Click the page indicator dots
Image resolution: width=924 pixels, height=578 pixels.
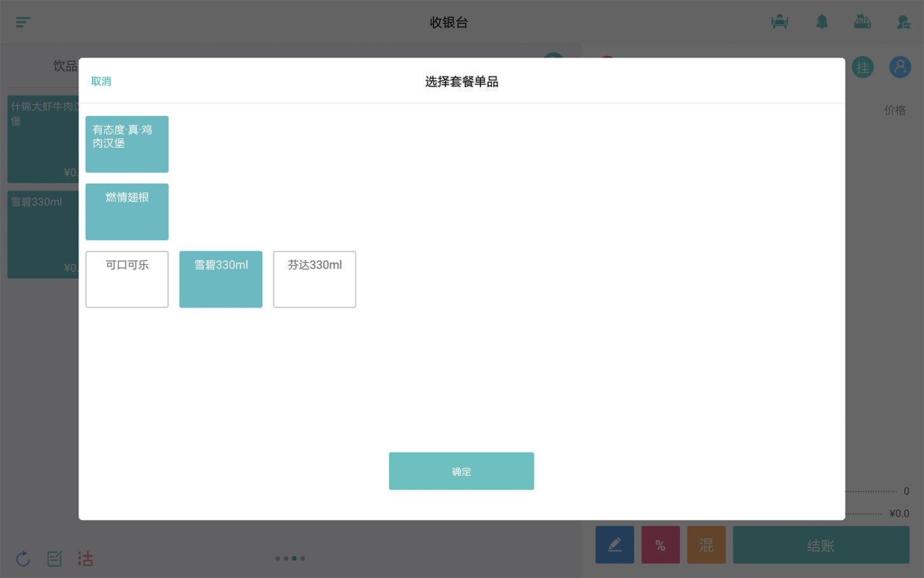coord(290,558)
